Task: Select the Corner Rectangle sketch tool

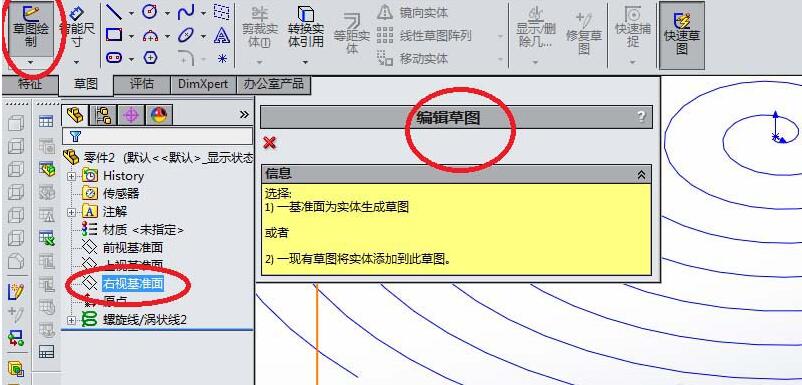Action: tap(114, 35)
